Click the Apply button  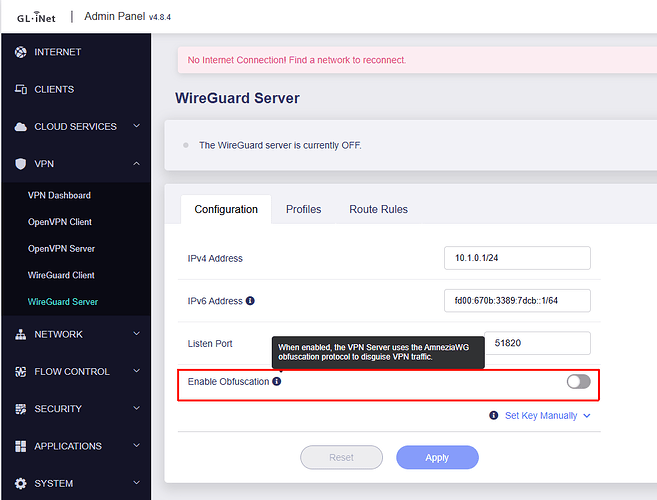[437, 457]
